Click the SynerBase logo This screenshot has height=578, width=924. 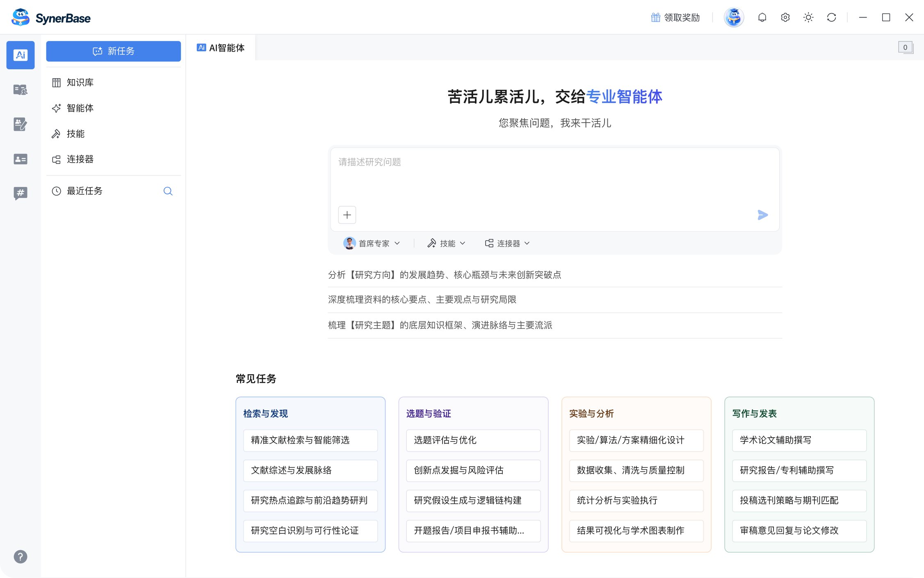point(51,18)
